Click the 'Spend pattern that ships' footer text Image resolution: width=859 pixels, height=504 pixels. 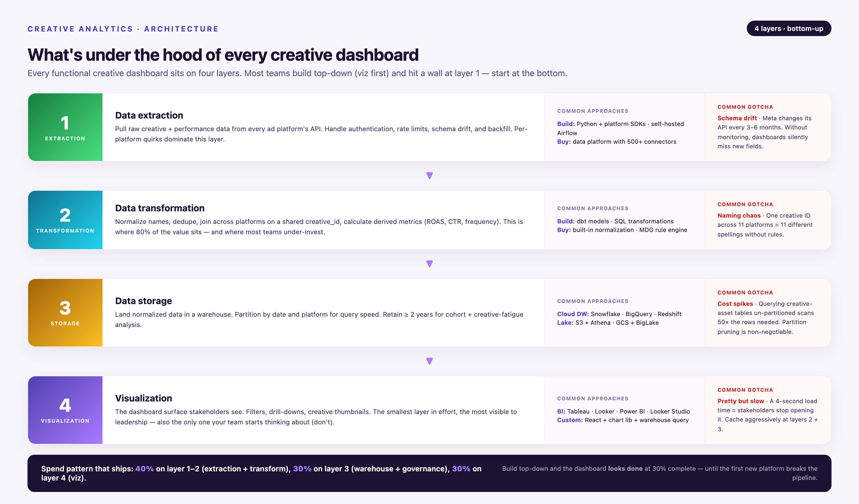(261, 473)
